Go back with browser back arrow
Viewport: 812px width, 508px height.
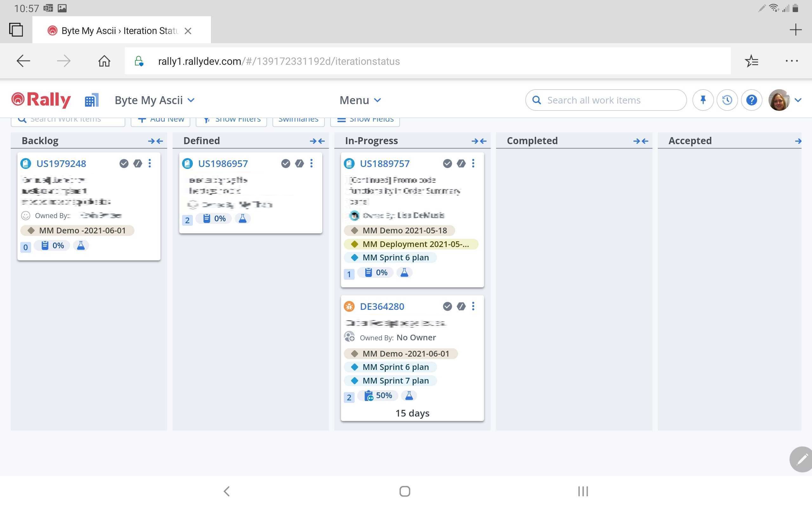(23, 61)
